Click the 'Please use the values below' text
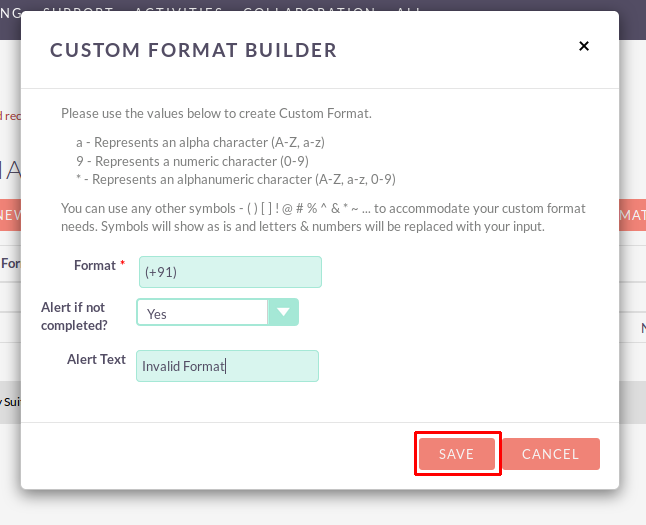Screen dimensions: 646x525 tap(216, 113)
